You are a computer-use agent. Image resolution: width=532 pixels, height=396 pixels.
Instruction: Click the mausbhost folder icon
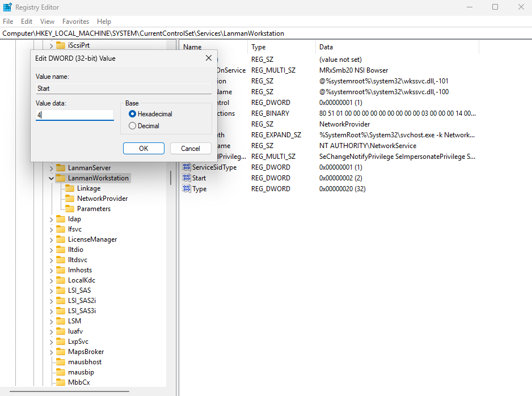pyautogui.click(x=61, y=362)
